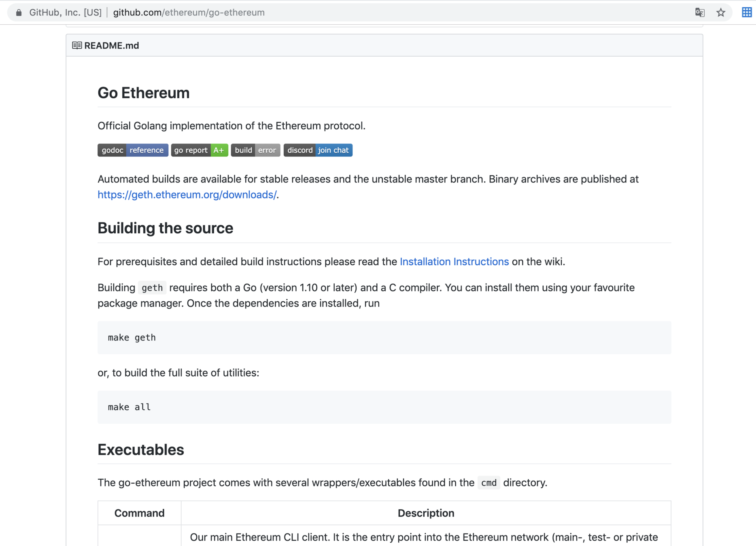756x546 pixels.
Task: Click the 'make all' code block
Action: [384, 407]
